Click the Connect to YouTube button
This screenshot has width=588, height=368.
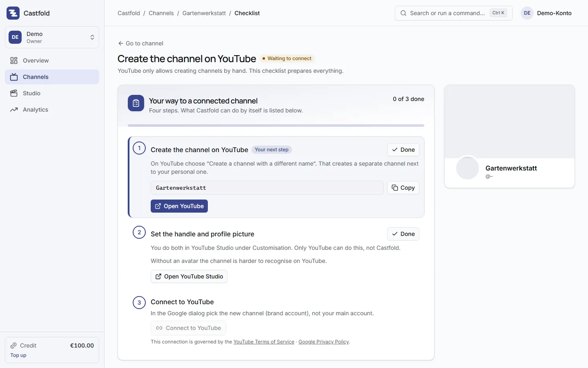click(x=188, y=328)
